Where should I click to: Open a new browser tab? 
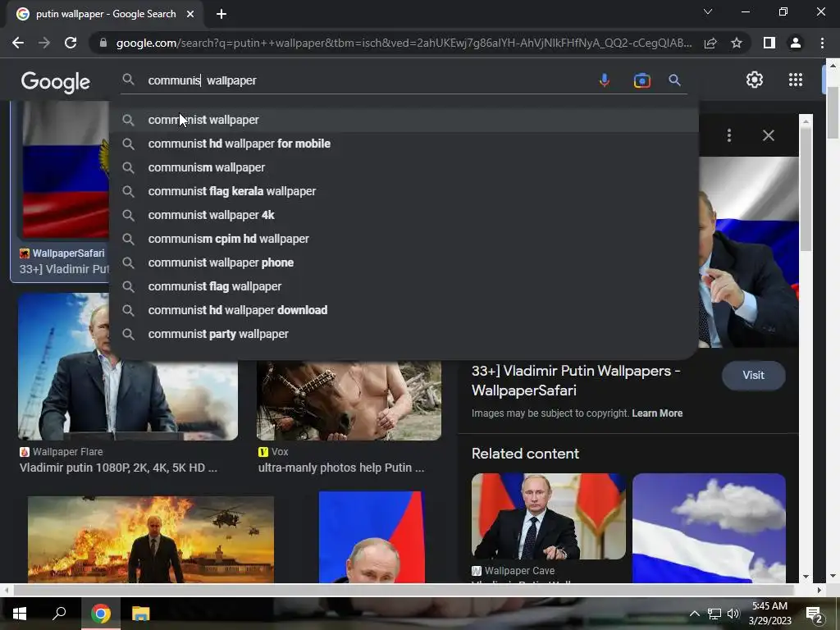[221, 14]
